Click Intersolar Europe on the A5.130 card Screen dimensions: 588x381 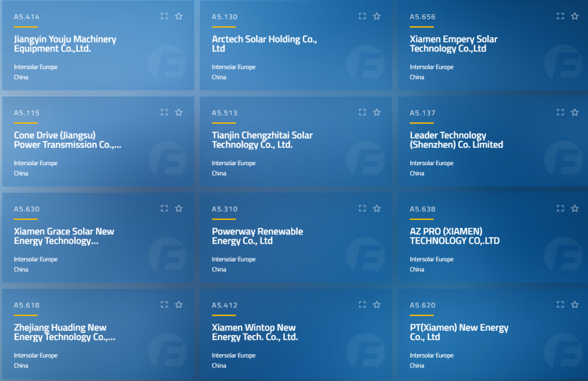234,67
